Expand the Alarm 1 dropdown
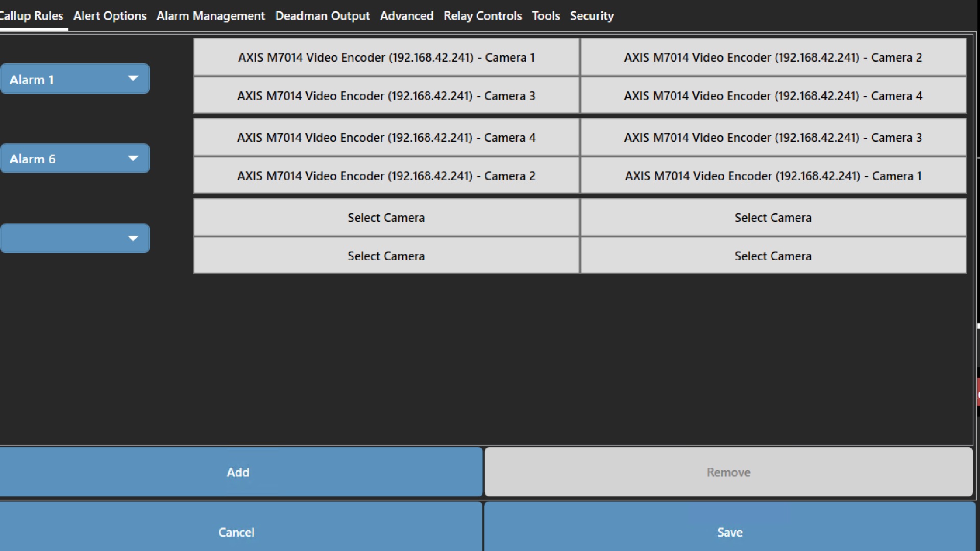The width and height of the screenshot is (980, 551). (75, 79)
